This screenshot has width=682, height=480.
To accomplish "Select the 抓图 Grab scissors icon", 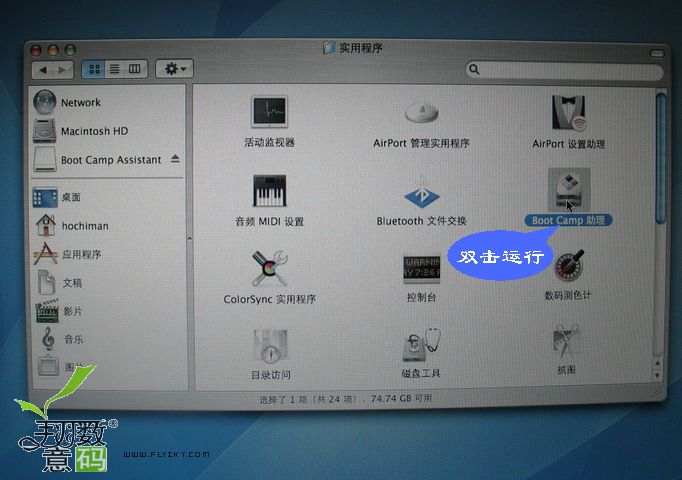I will pos(565,342).
